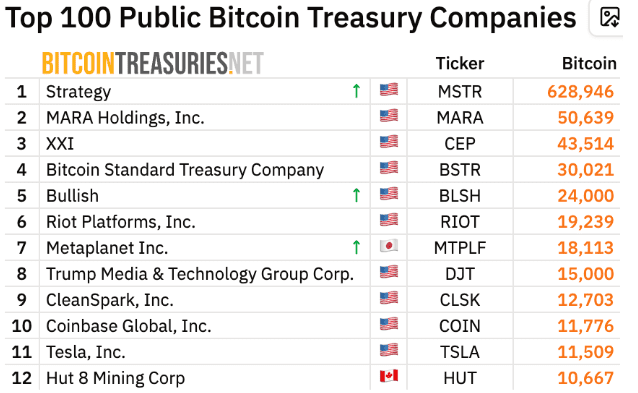Click Strategy's 628,946 bitcoin holdings value
638x393 pixels.
(580, 92)
